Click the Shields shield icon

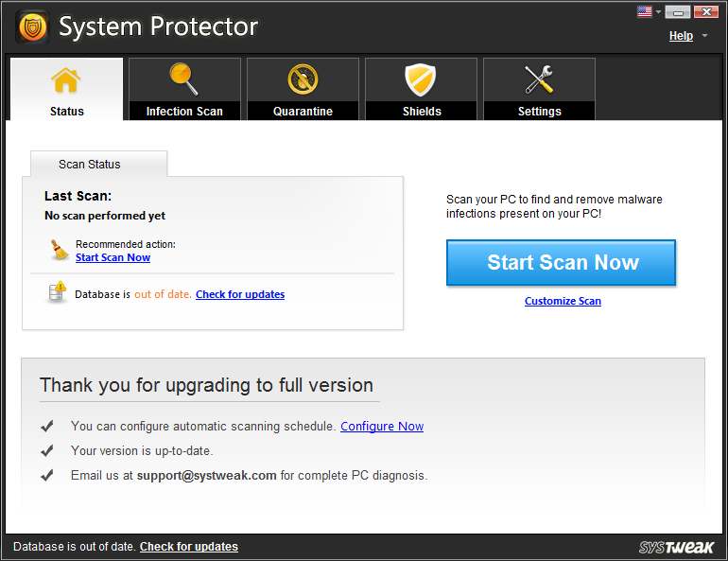pos(421,79)
